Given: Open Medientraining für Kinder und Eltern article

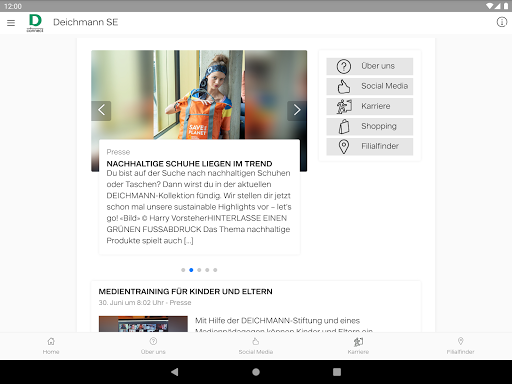Looking at the screenshot, I should [185, 291].
